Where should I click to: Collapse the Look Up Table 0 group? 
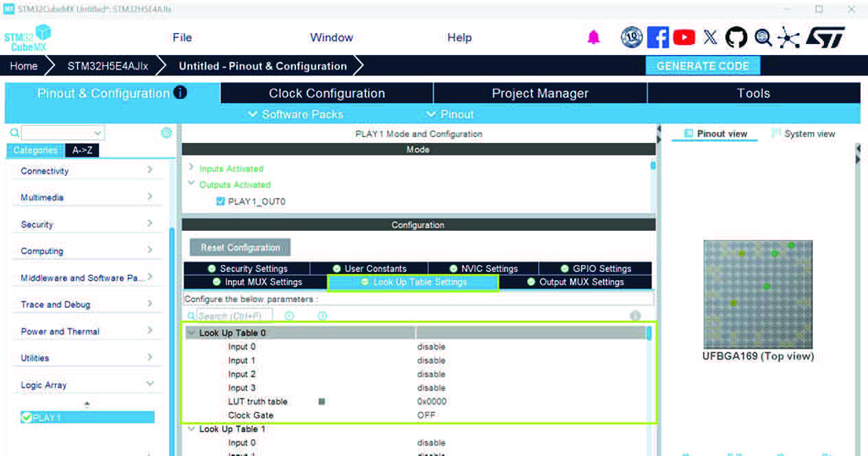[x=191, y=332]
